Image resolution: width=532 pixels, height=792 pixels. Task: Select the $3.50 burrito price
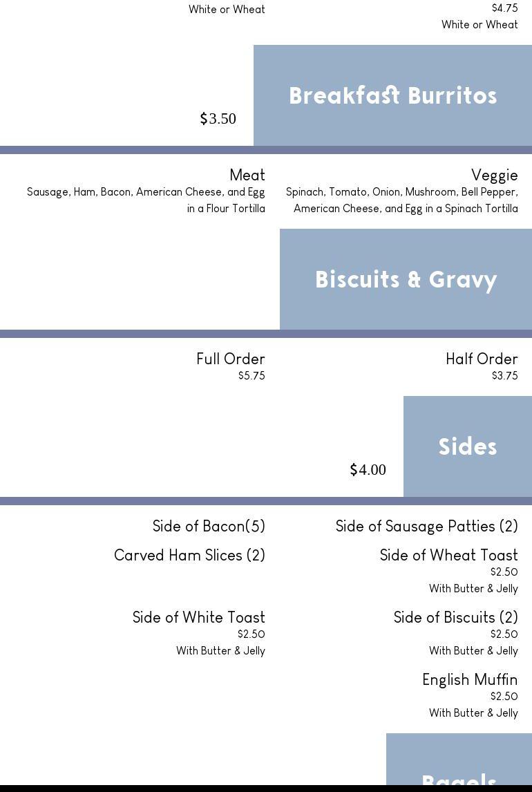(x=218, y=119)
